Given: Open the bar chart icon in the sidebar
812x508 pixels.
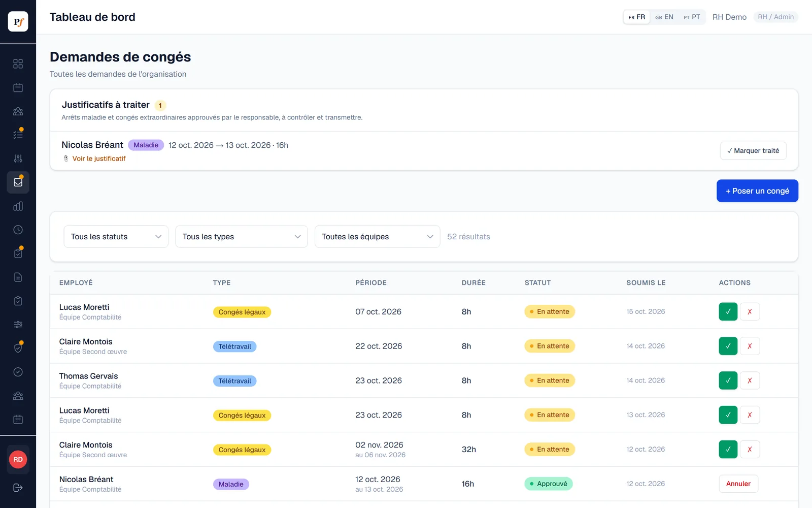Looking at the screenshot, I should click(x=18, y=206).
